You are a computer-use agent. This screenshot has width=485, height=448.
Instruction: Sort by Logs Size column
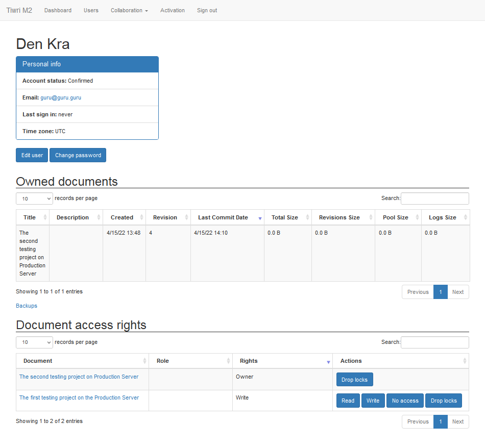point(445,217)
